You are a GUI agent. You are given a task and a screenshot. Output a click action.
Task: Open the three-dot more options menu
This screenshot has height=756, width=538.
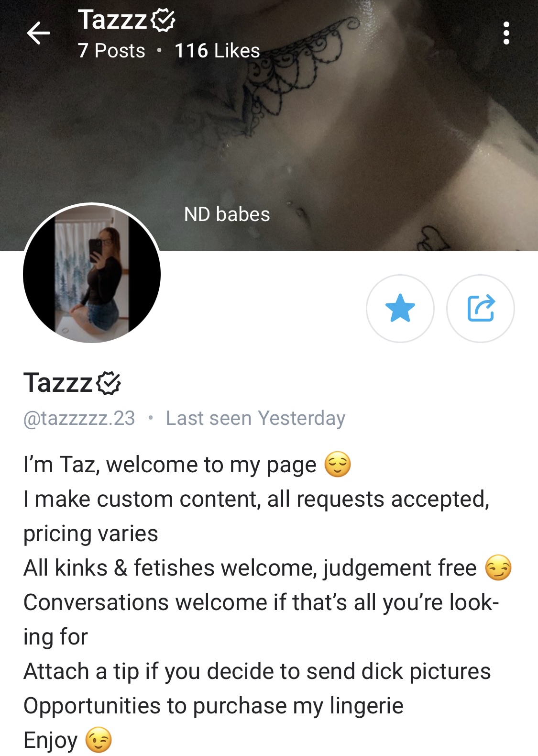506,33
